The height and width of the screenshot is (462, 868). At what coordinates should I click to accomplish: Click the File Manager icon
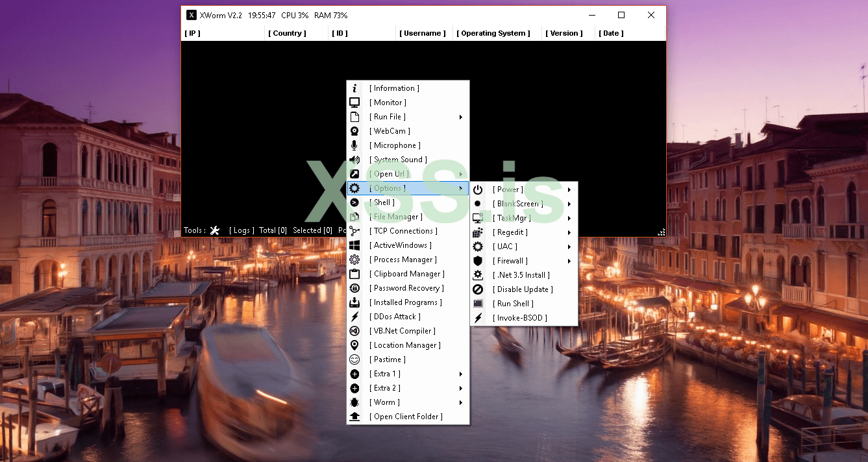click(x=354, y=217)
